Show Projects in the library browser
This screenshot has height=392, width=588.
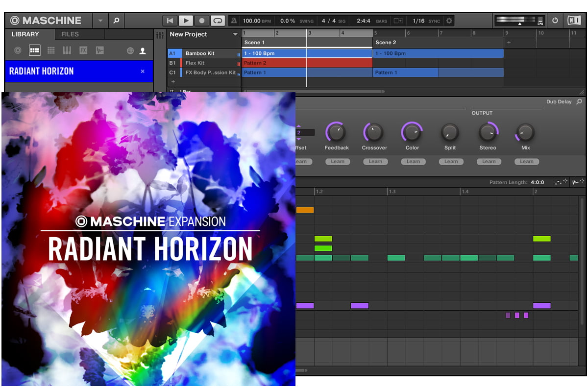point(18,50)
